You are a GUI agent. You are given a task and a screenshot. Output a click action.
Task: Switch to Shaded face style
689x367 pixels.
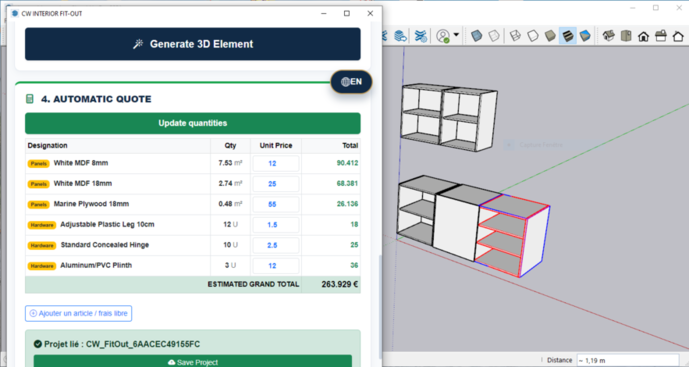(x=550, y=36)
